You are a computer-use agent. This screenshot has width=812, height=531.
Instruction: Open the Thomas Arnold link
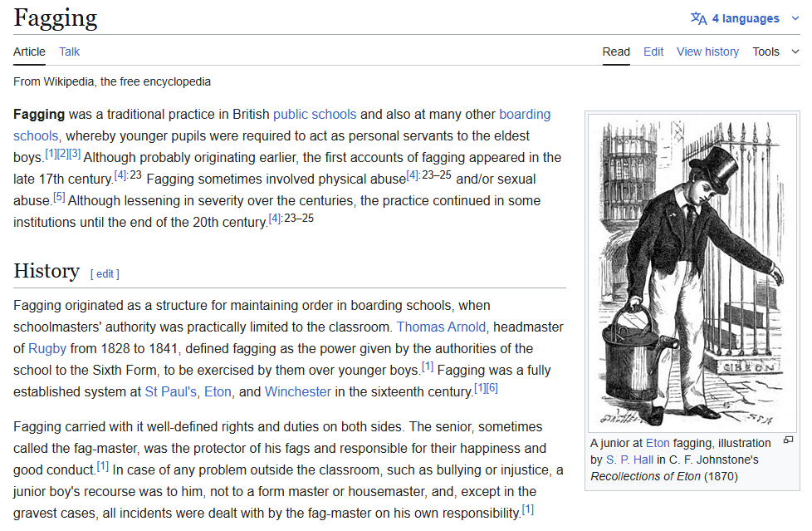[441, 327]
